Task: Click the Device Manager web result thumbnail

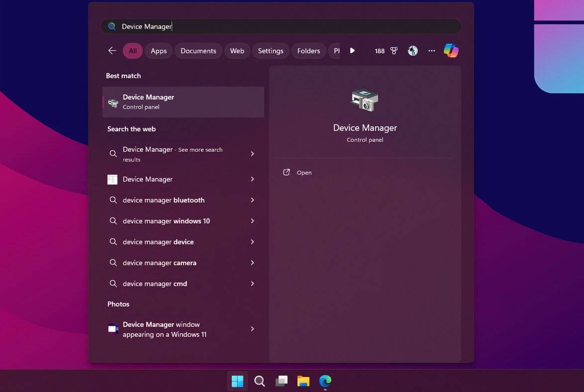Action: [112, 179]
